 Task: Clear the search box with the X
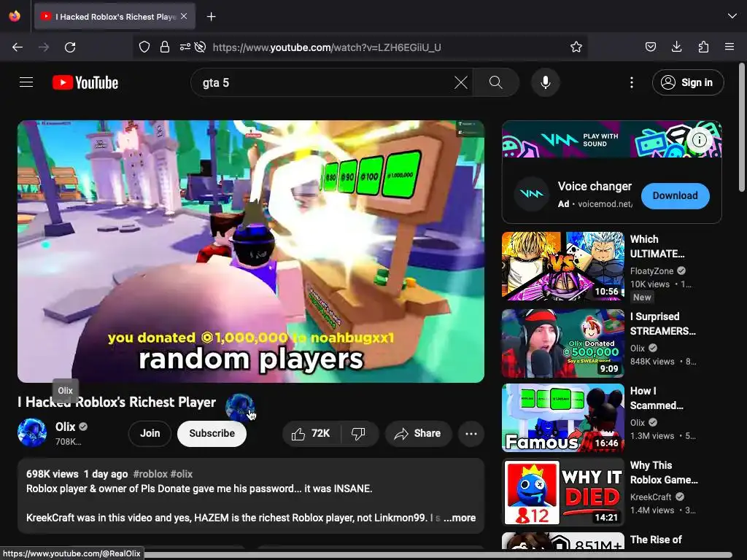click(x=461, y=82)
